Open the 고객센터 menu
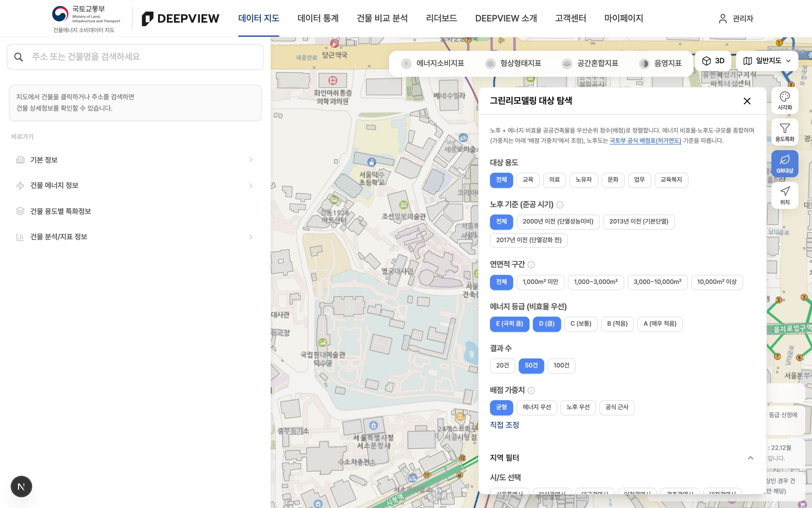The width and height of the screenshot is (812, 508). pos(570,18)
